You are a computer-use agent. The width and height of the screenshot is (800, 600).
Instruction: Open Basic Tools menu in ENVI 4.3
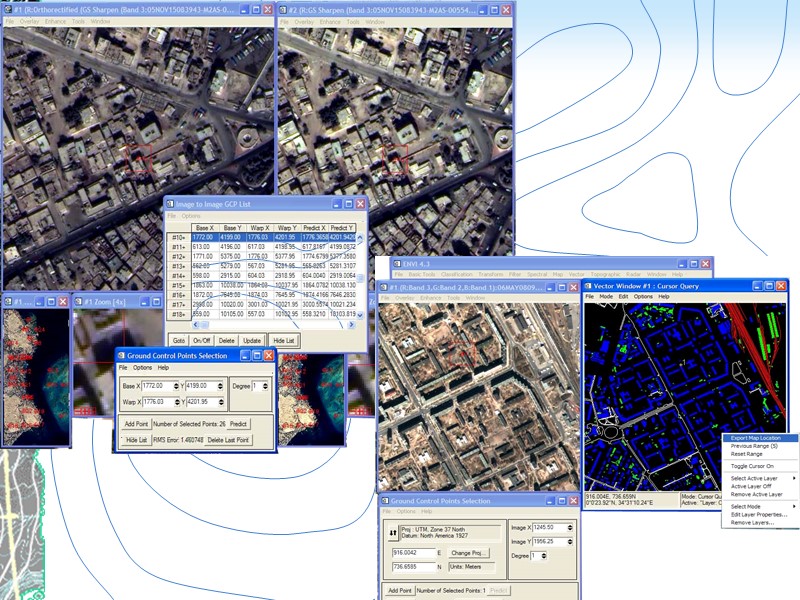421,274
